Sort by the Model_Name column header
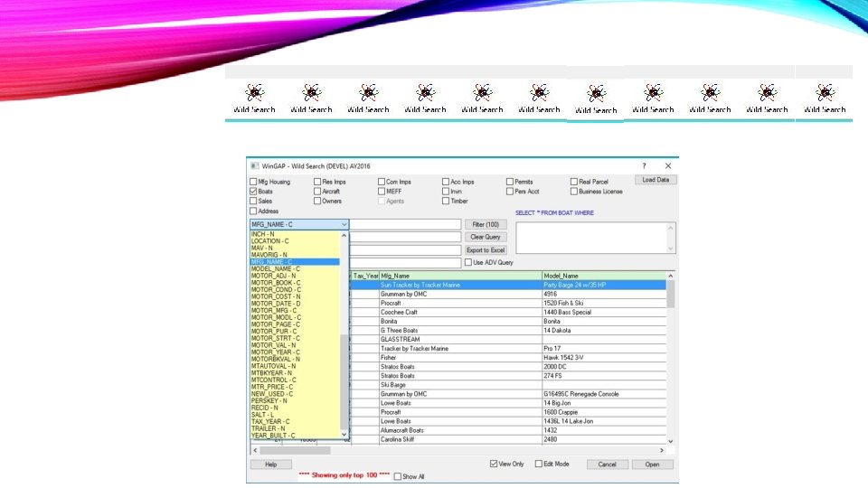This screenshot has width=868, height=488. click(x=604, y=276)
